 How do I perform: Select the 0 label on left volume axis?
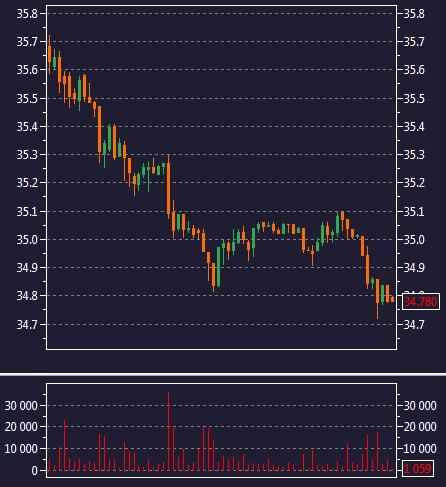point(34,471)
